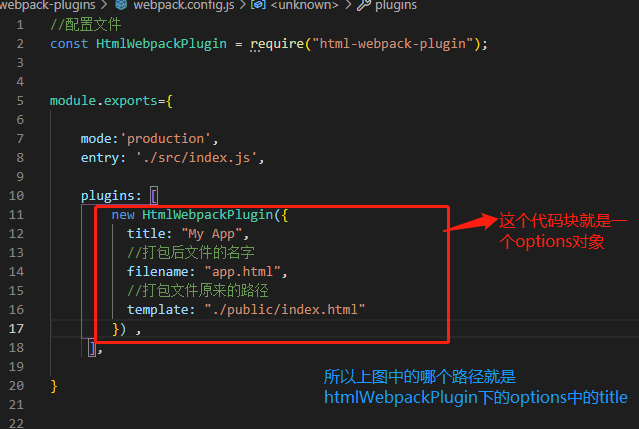The height and width of the screenshot is (429, 639).
Task: Click the comment '//打包后文件的名字'
Action: [x=191, y=253]
